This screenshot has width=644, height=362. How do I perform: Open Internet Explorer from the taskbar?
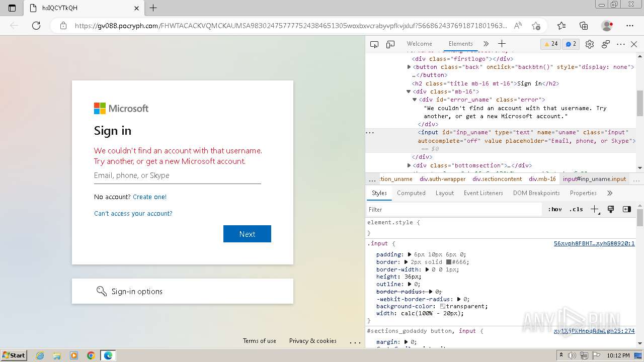pos(40,355)
